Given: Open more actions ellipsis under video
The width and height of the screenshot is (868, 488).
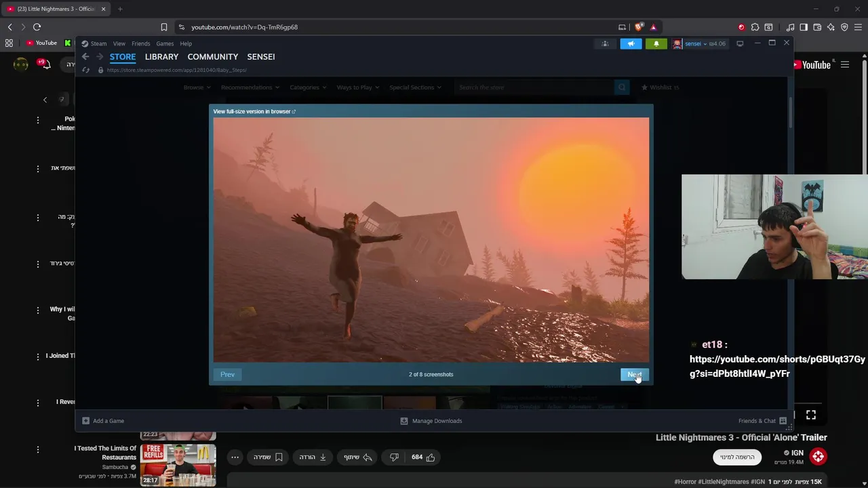Looking at the screenshot, I should pyautogui.click(x=235, y=457).
